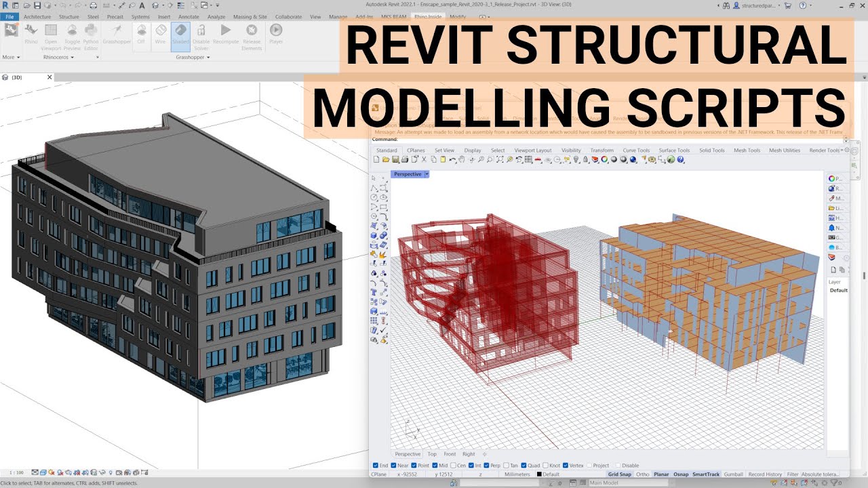Click the black Default layer color swatch
Image resolution: width=868 pixels, height=488 pixels.
click(540, 474)
